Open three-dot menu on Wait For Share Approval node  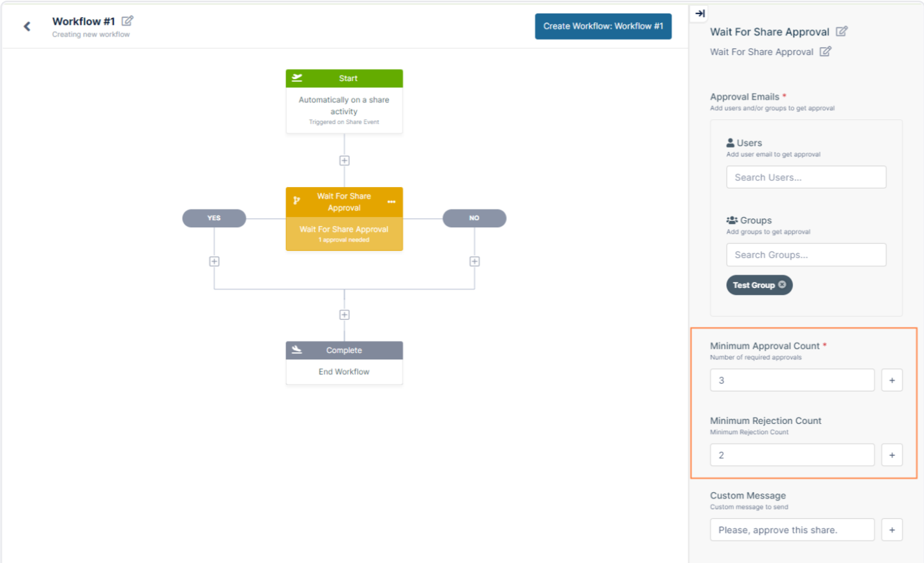[x=391, y=202]
